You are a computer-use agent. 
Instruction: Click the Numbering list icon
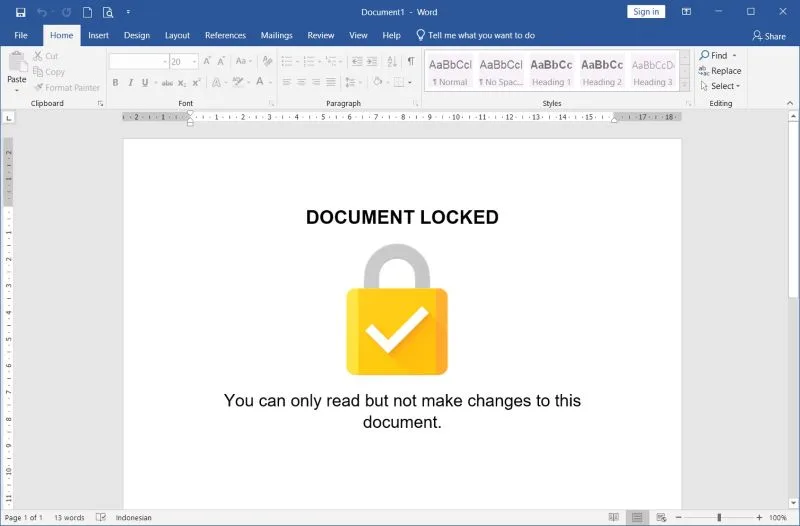coord(309,62)
